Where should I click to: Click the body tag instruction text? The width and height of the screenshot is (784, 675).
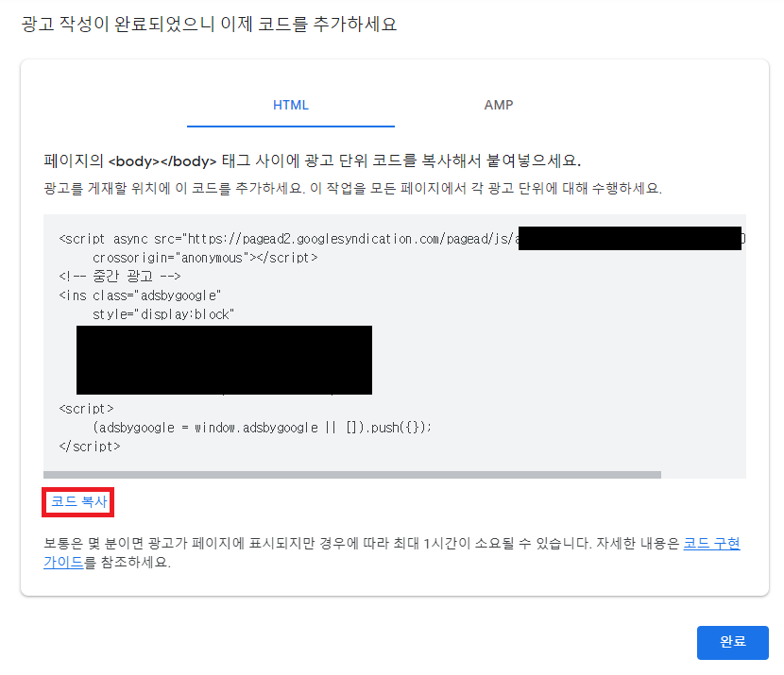tap(312, 160)
